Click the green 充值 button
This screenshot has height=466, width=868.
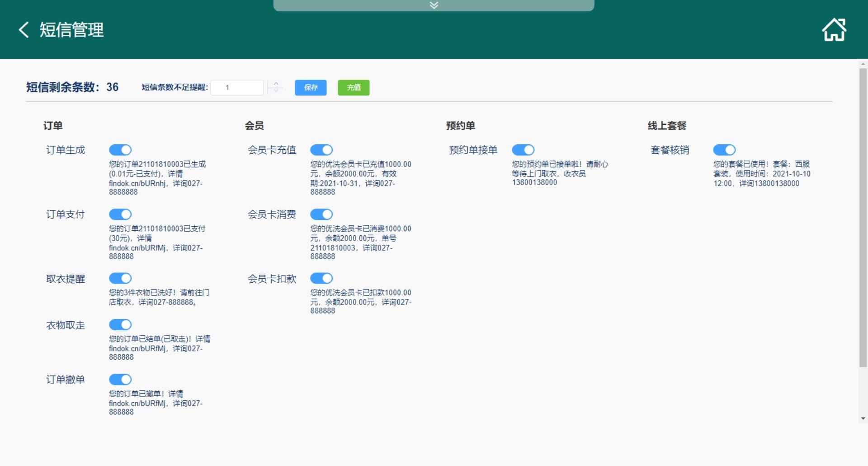click(x=354, y=87)
